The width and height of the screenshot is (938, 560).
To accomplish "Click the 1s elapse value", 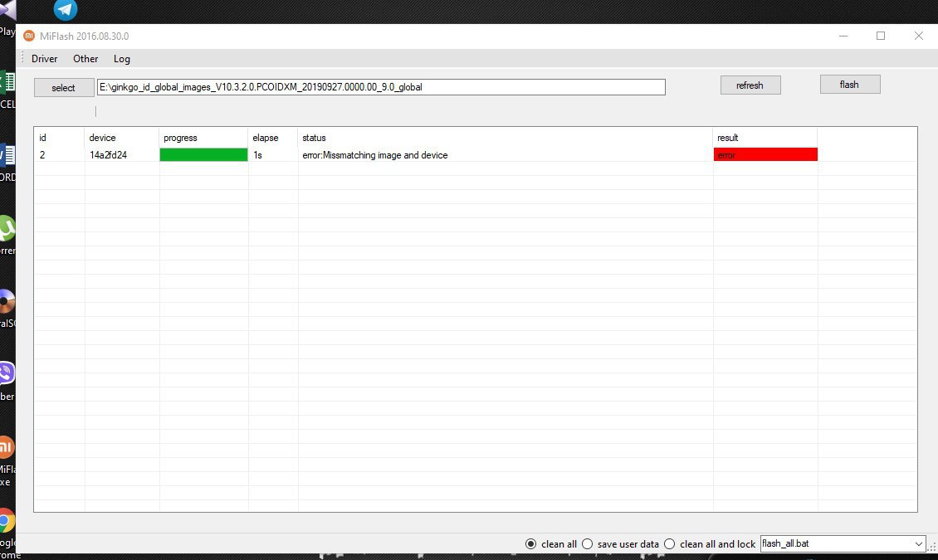I will click(x=258, y=155).
